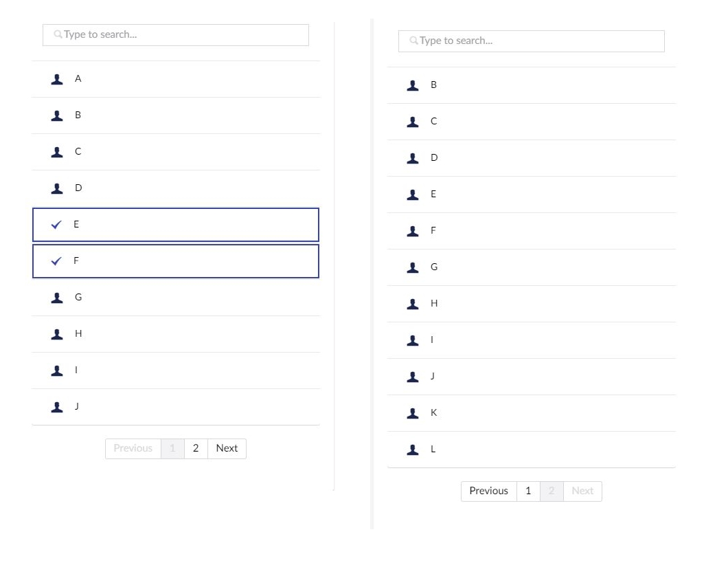Uncheck the selected E item in left list
Image resolution: width=728 pixels, height=565 pixels.
click(176, 225)
